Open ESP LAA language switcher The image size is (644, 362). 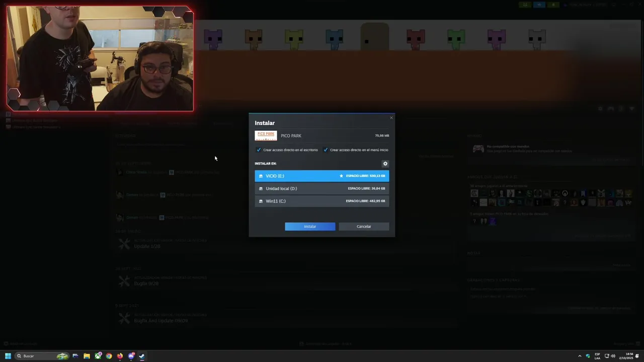[x=597, y=356]
